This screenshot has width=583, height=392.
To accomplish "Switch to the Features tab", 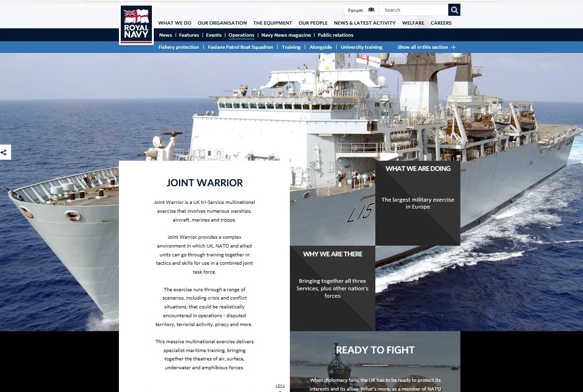I will point(189,35).
